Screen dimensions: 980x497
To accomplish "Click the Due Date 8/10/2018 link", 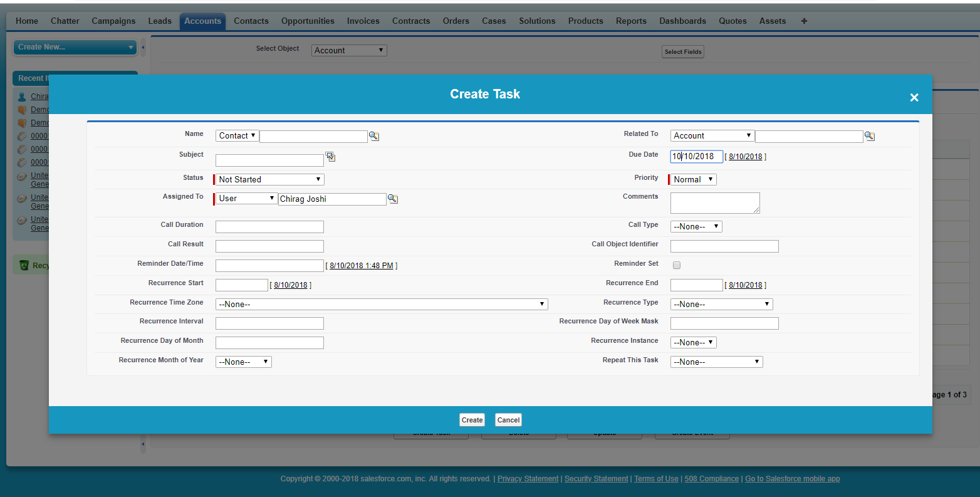I will 745,157.
